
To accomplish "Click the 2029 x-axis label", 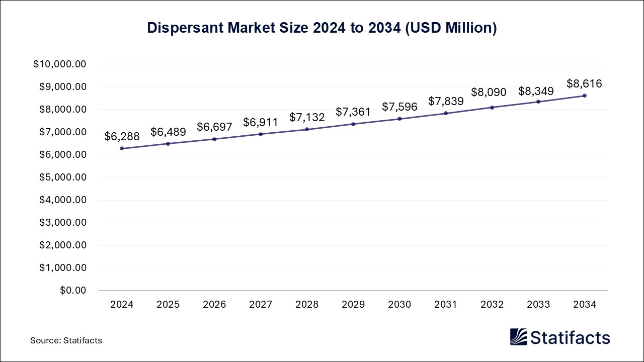I will click(353, 305).
